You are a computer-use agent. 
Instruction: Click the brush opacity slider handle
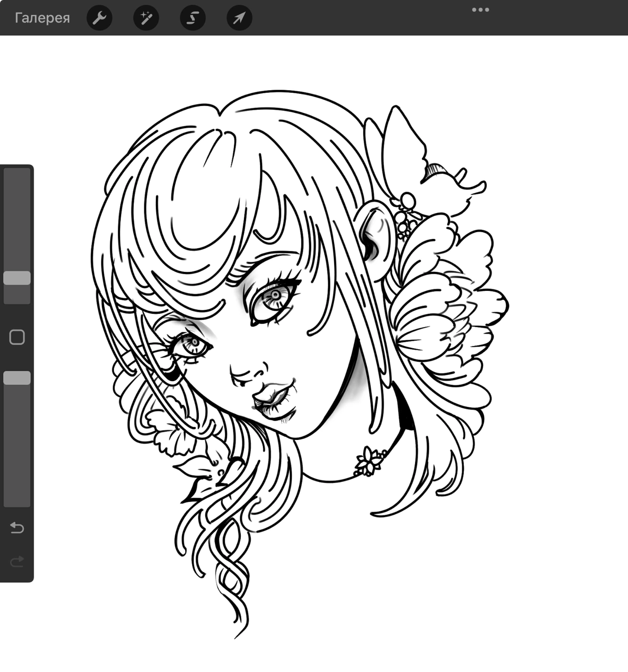pyautogui.click(x=17, y=377)
